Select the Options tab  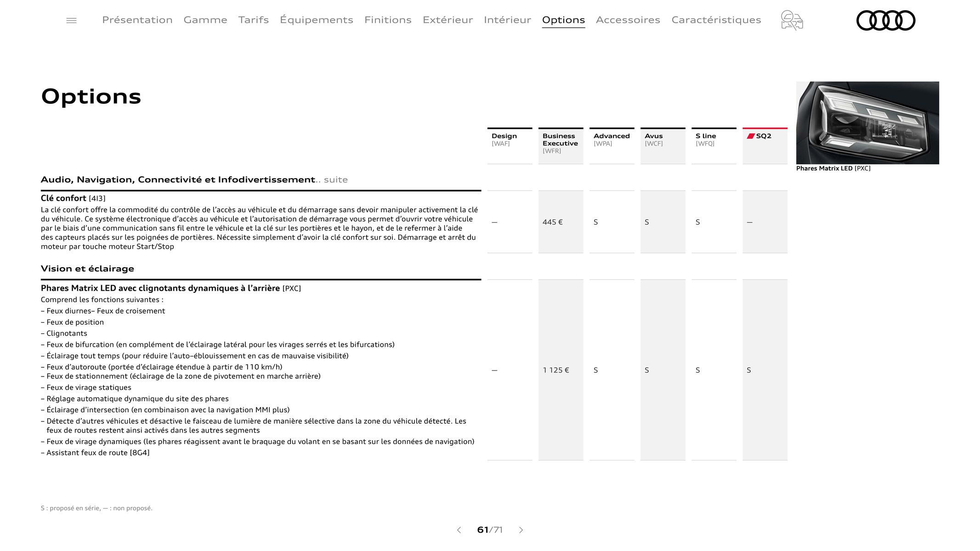click(x=563, y=20)
